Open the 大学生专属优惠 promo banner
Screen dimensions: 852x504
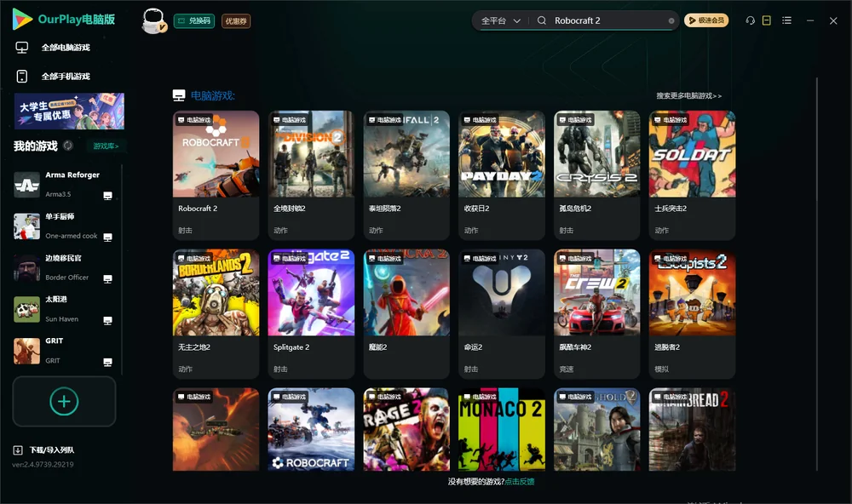(69, 112)
